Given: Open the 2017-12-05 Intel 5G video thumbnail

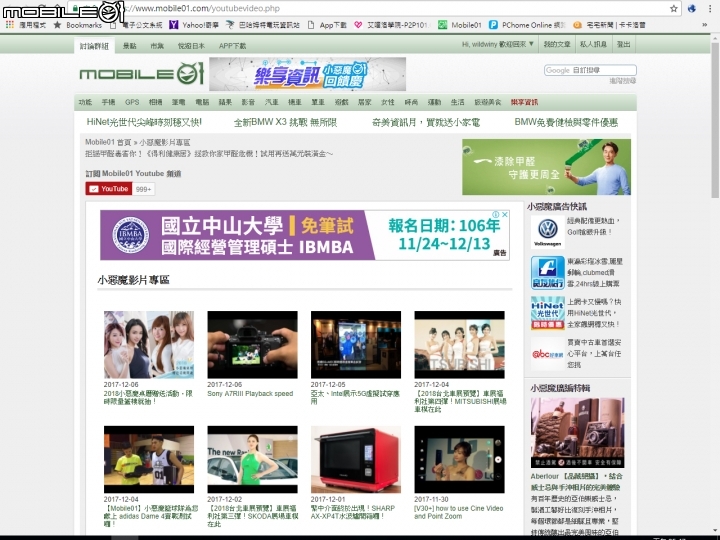Looking at the screenshot, I should [356, 345].
